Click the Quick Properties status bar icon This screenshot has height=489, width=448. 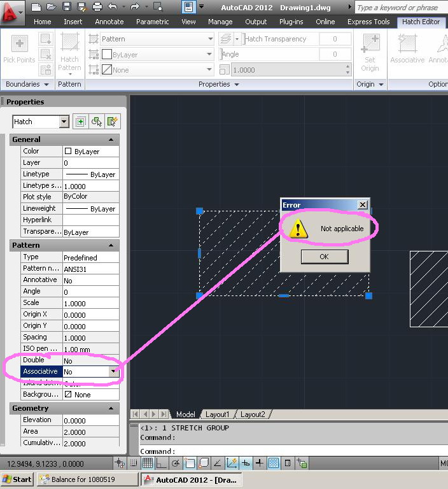[288, 463]
